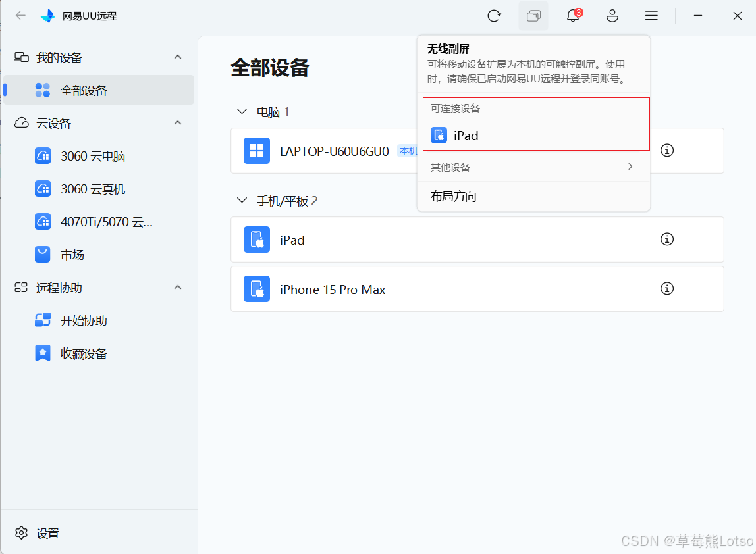Open the notifications bell

[x=573, y=16]
